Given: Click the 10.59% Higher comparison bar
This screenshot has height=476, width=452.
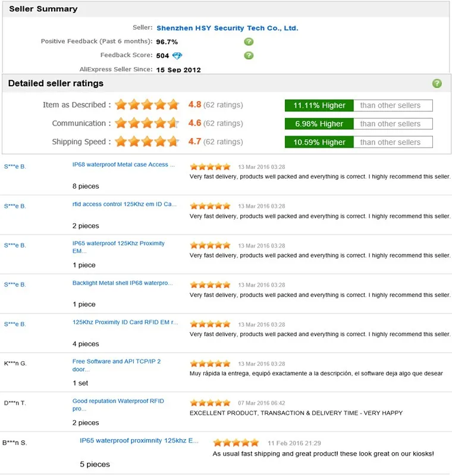Looking at the screenshot, I should (359, 142).
